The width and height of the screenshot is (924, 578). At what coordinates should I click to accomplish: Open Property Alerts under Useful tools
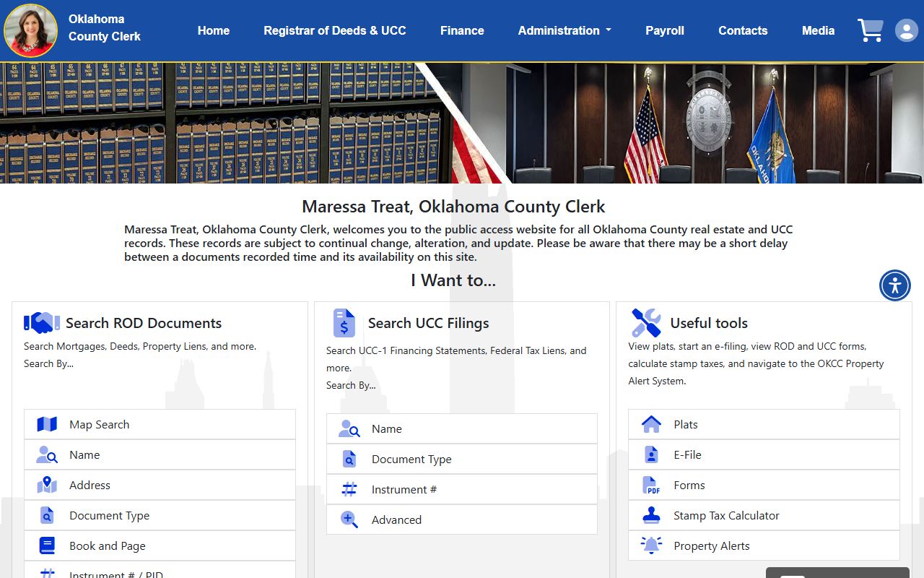click(764, 545)
